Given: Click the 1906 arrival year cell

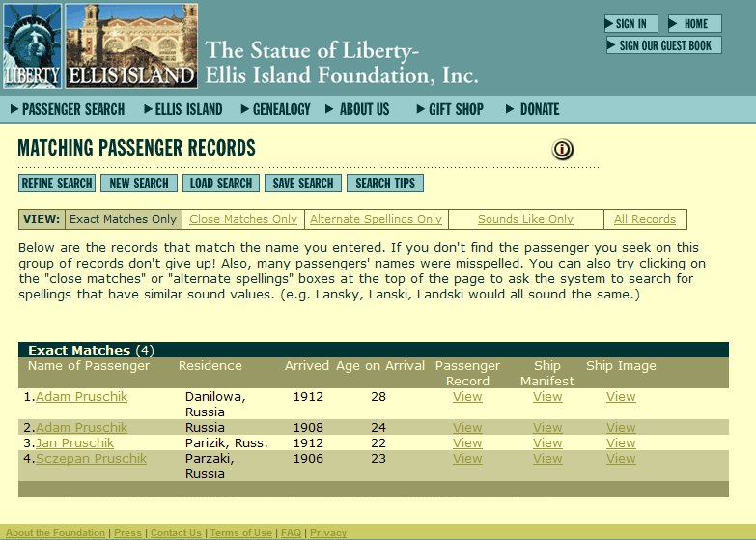Looking at the screenshot, I should [308, 459].
